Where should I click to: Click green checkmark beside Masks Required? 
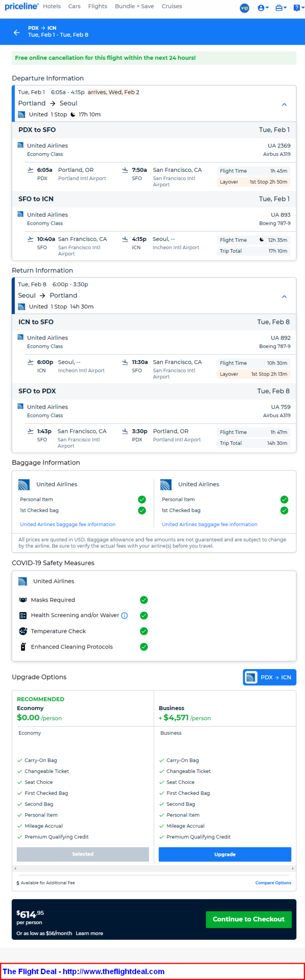coord(144,600)
